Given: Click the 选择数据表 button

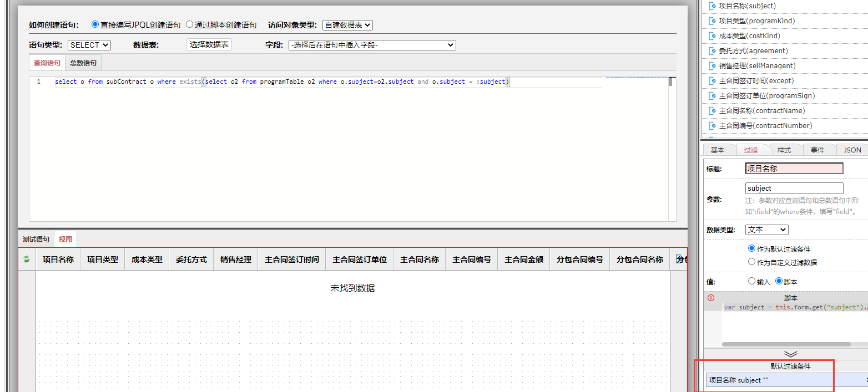Looking at the screenshot, I should [209, 45].
